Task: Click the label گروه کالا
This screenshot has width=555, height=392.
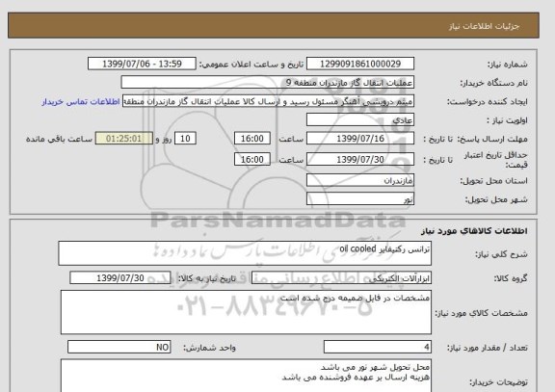Action: point(511,278)
